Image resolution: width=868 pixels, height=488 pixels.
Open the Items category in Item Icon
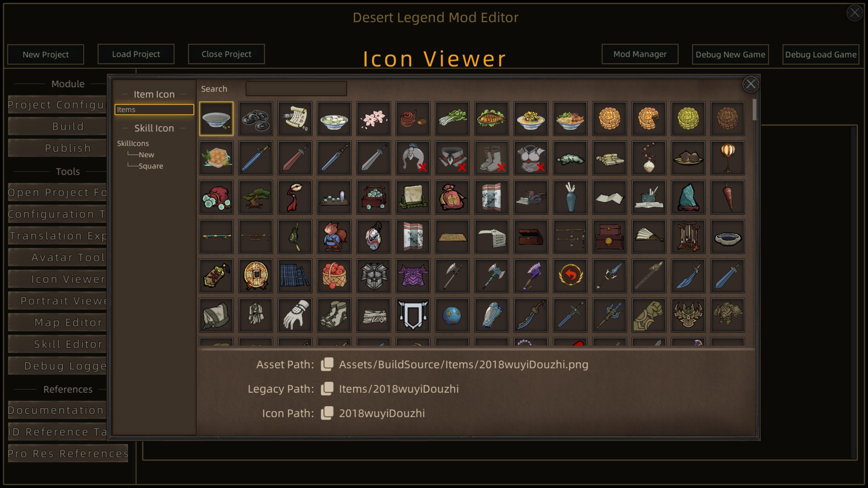tap(154, 109)
